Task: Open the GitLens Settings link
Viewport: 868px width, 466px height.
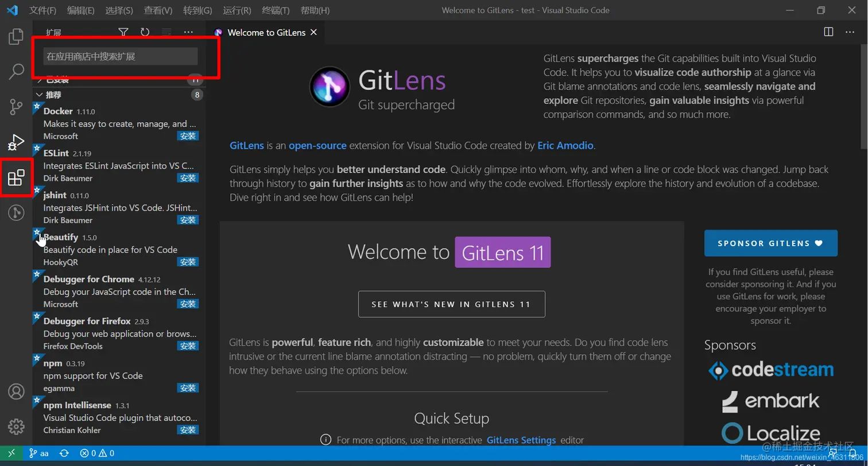Action: tap(521, 440)
